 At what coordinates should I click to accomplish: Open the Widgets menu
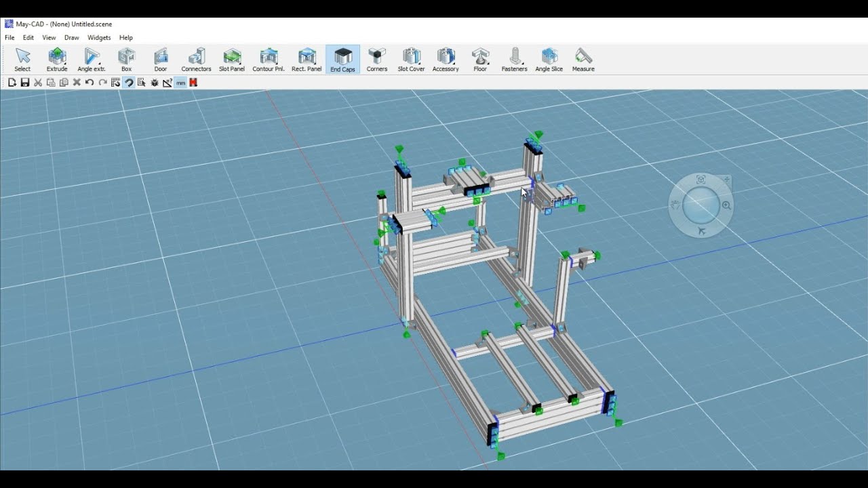click(99, 38)
